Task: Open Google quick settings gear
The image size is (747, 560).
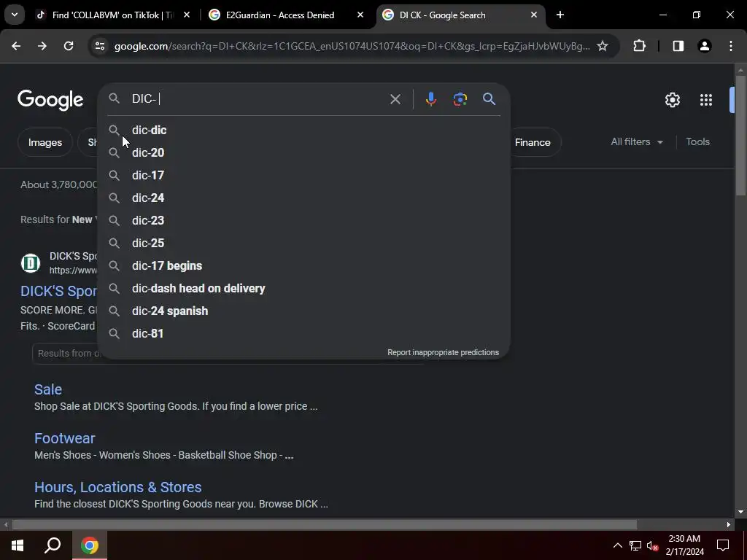Action: 672,99
